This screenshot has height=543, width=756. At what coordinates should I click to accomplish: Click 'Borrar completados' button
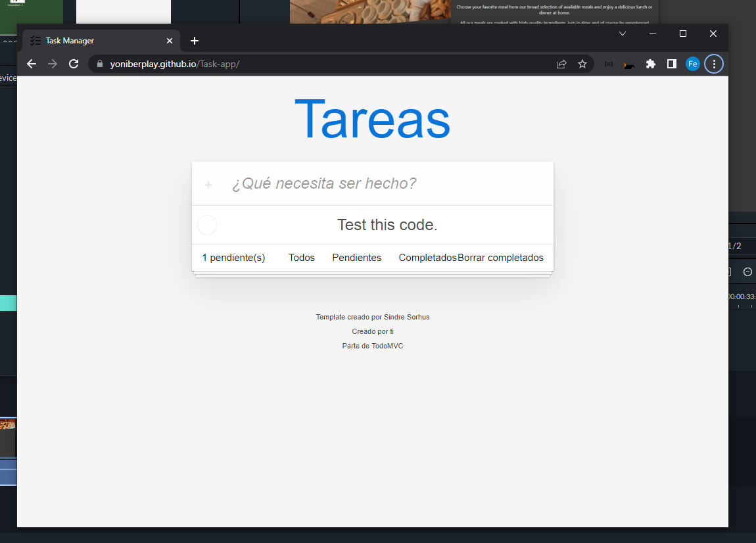point(501,258)
